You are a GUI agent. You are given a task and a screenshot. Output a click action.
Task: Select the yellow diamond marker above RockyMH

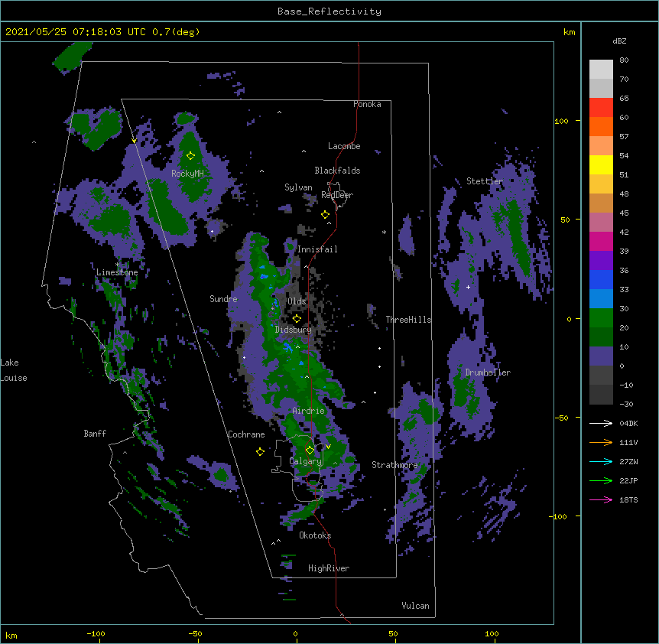[x=190, y=156]
